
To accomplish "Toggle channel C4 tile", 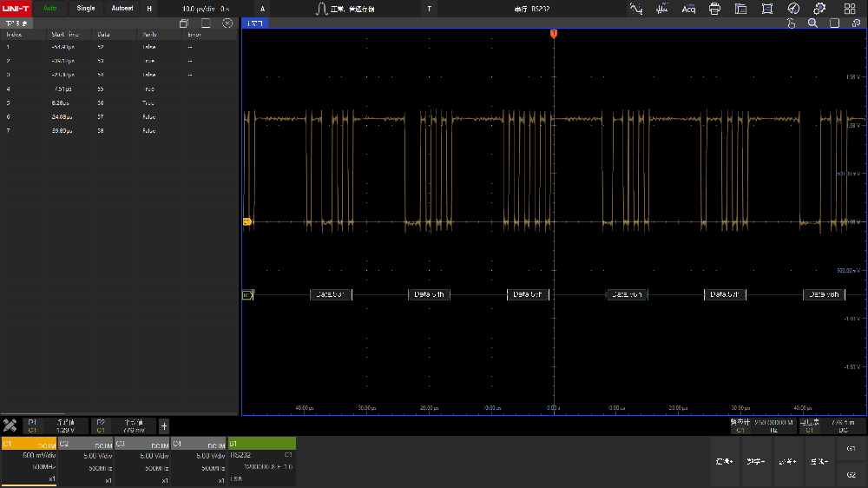I will [198, 461].
